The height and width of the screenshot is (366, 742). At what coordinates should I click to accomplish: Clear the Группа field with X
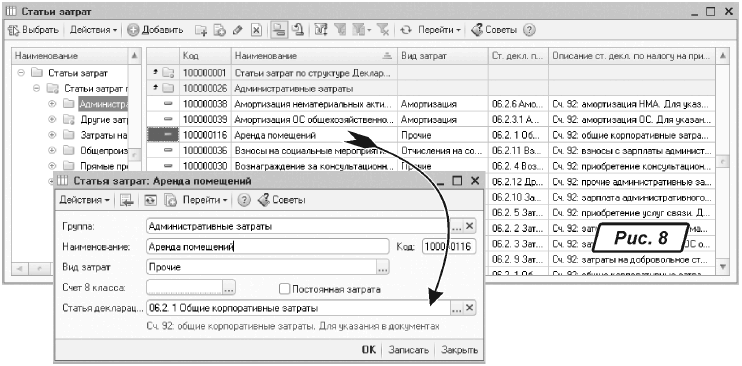tap(469, 227)
